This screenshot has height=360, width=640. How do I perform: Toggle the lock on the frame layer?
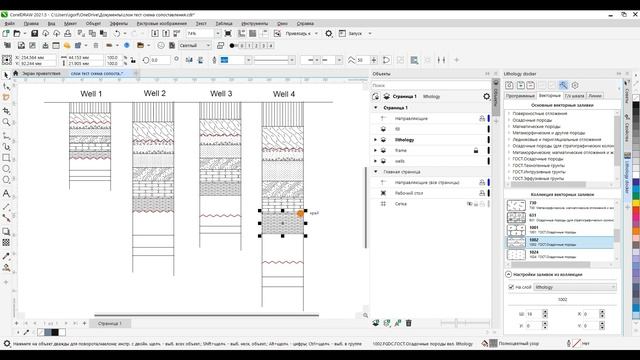click(x=476, y=150)
